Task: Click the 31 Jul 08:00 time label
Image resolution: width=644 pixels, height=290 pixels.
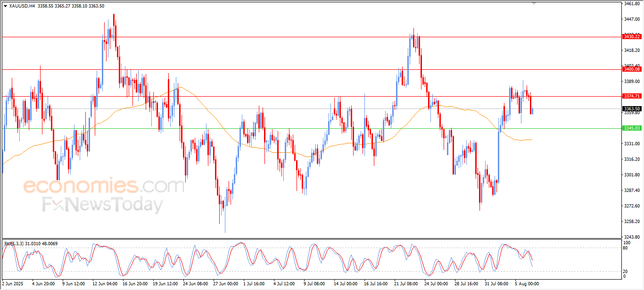Action: (x=497, y=284)
